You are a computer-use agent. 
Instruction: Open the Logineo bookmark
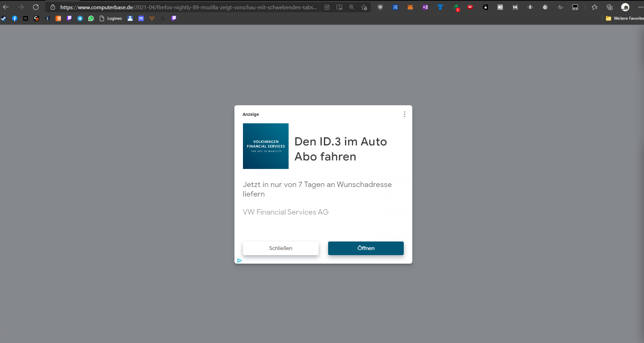point(111,18)
